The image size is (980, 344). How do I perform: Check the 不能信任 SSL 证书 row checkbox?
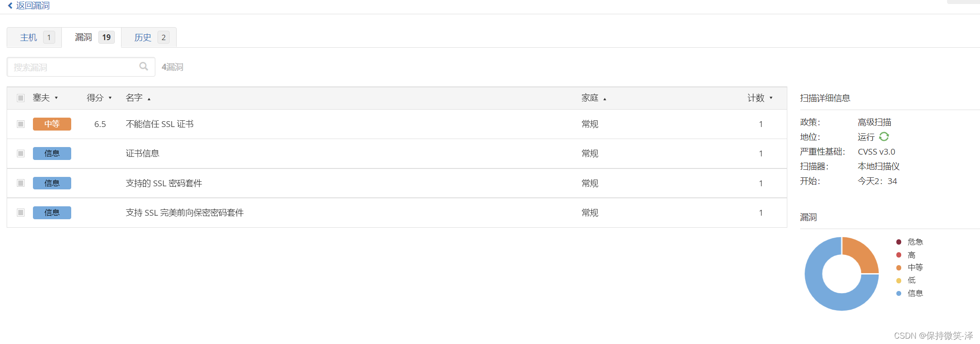pos(20,124)
